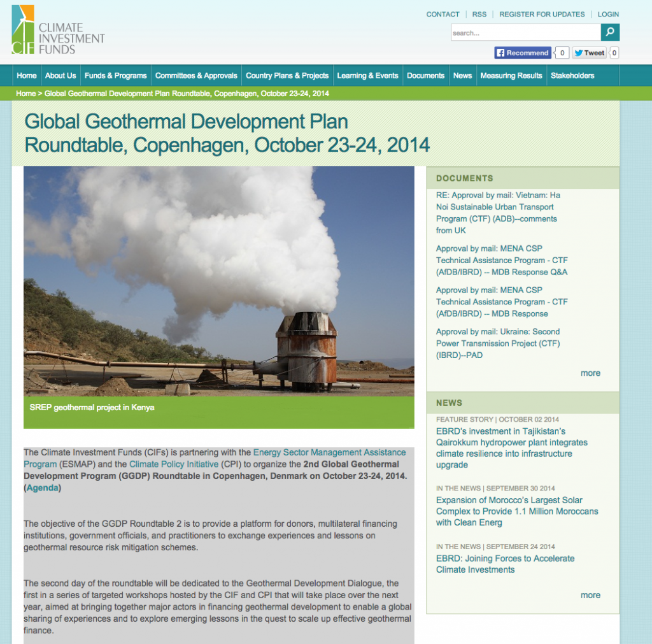Click the page title heading
The width and height of the screenshot is (652, 644).
227,134
